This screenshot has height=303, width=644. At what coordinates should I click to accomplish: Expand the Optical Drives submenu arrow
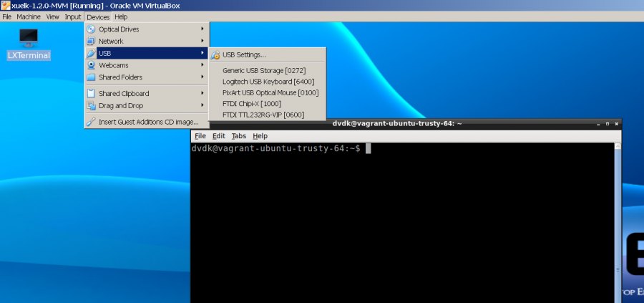pos(203,29)
